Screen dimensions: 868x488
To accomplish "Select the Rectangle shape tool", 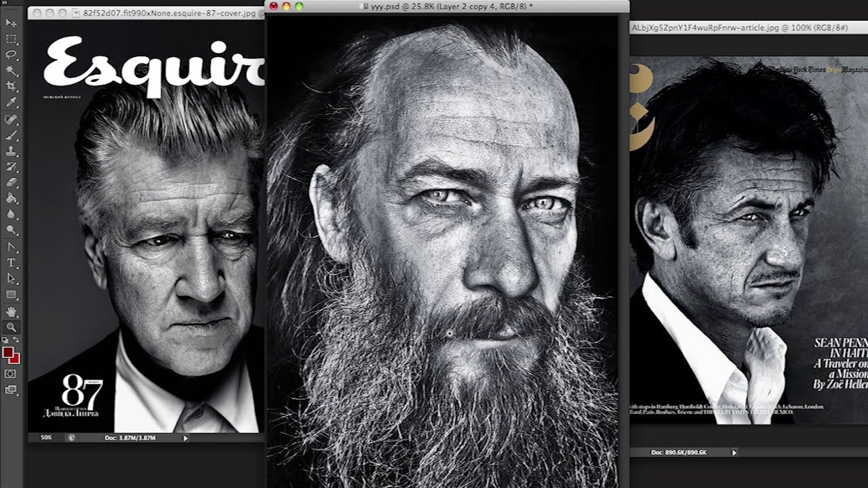I will tap(12, 294).
